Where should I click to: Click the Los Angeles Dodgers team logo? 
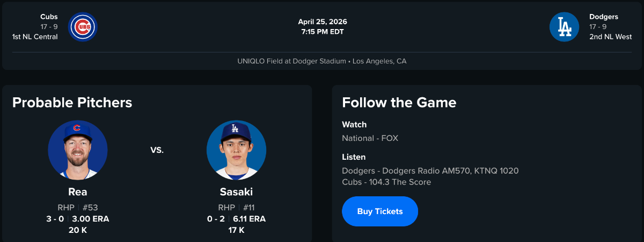tap(564, 27)
